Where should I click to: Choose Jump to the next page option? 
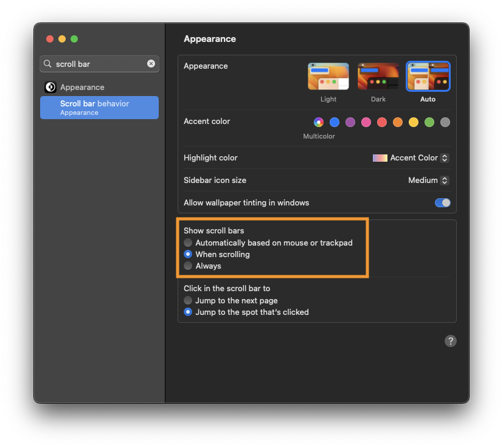189,300
